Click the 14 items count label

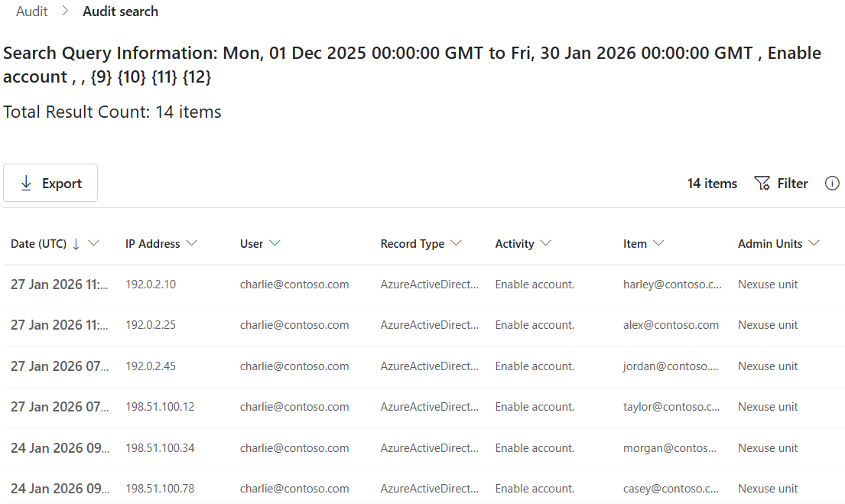click(x=711, y=183)
